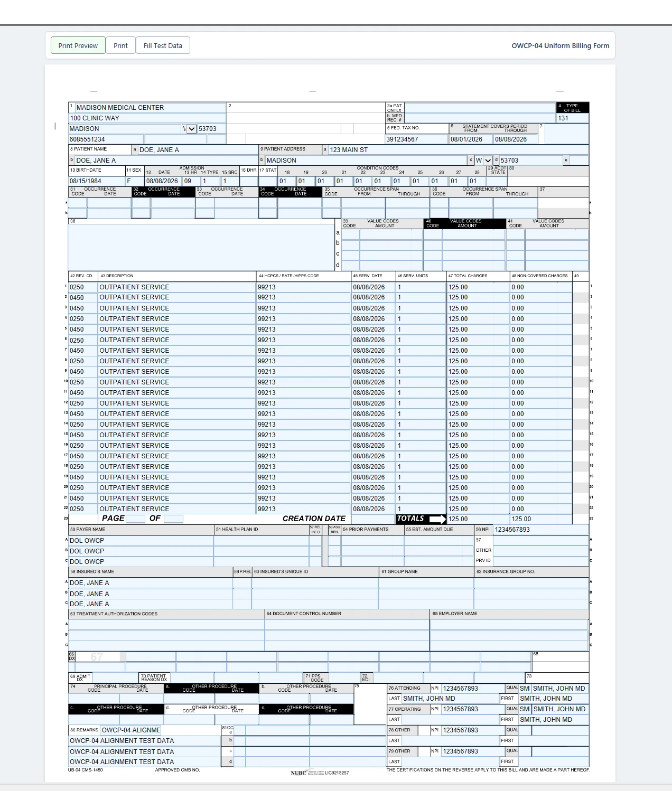Screen dimensions: 672x791
Task: Select the 123 MAIN ST patient address field
Action: (x=459, y=150)
